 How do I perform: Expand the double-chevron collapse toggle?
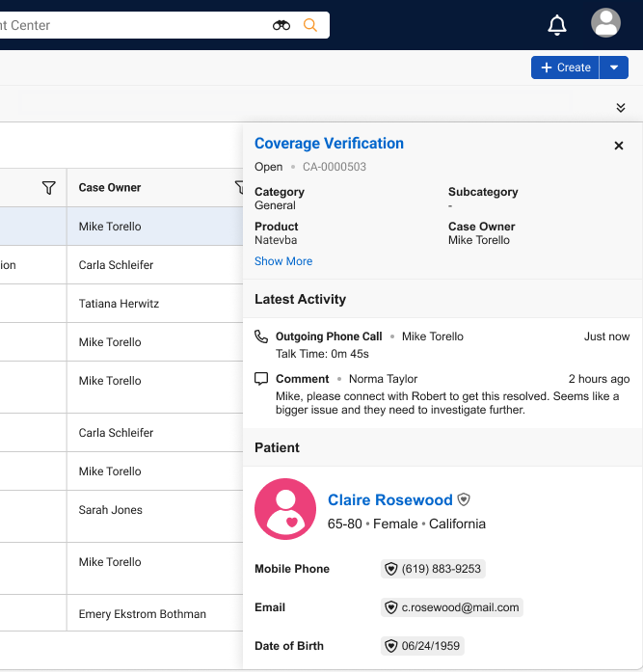click(620, 108)
